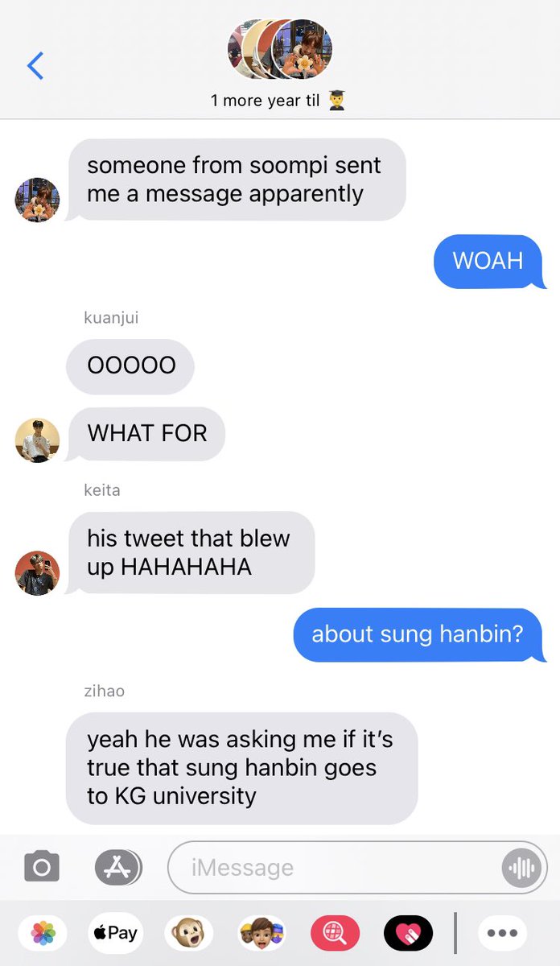The height and width of the screenshot is (966, 560).
Task: Show more apps with ellipsis button
Action: [503, 934]
